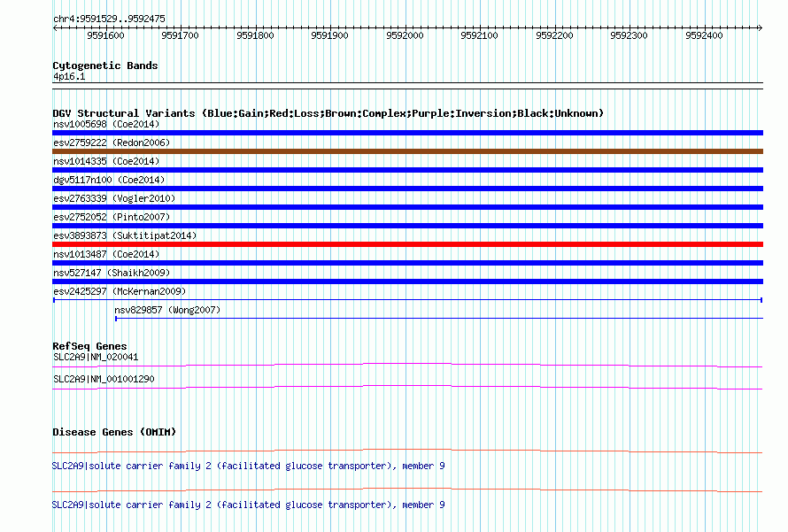Click the blue bar under nsv1013487

[407, 263]
